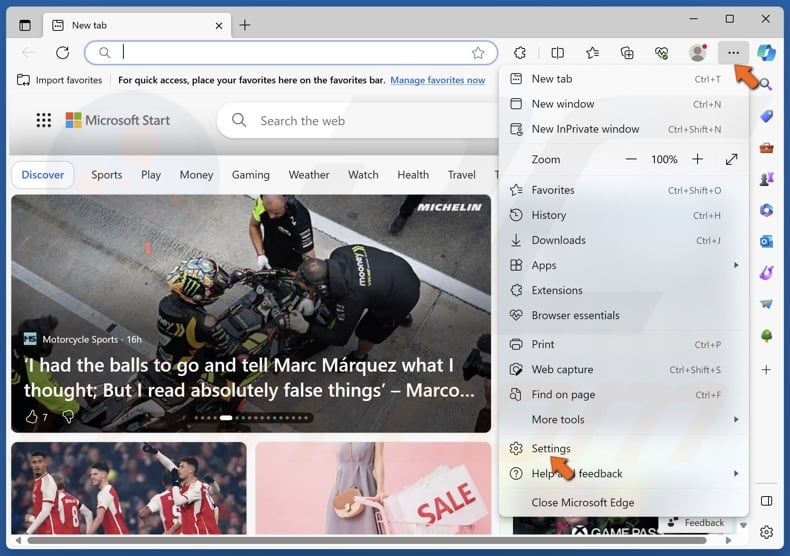Open the sidebar Games chess icon

pos(766,179)
